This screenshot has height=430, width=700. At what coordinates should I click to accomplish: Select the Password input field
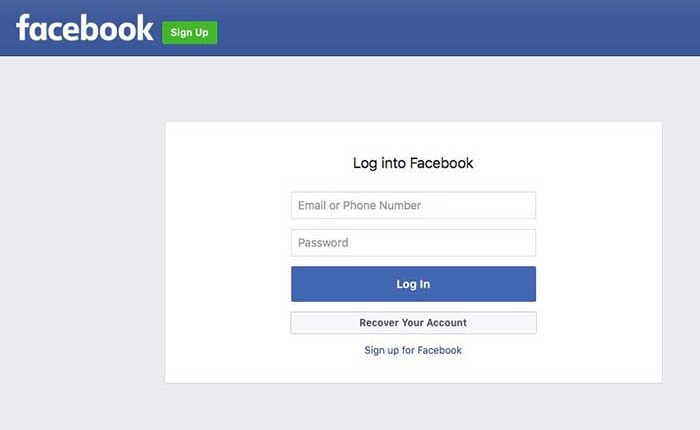[413, 243]
